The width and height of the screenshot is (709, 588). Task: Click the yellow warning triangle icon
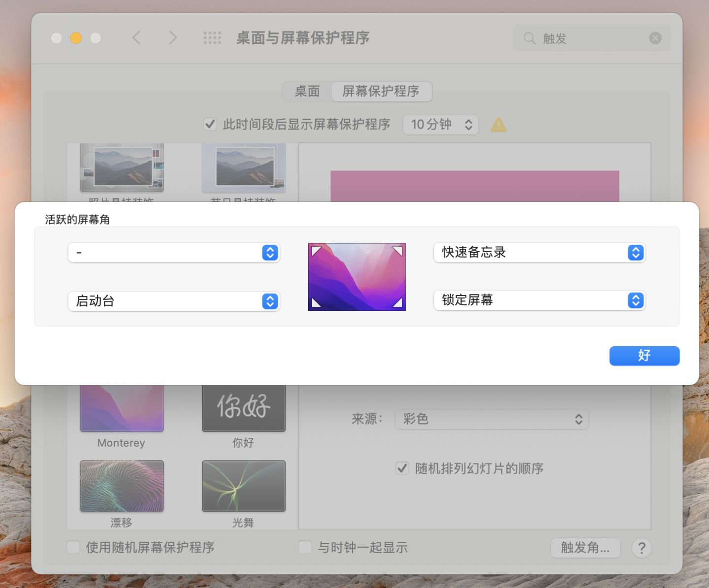[x=498, y=125]
